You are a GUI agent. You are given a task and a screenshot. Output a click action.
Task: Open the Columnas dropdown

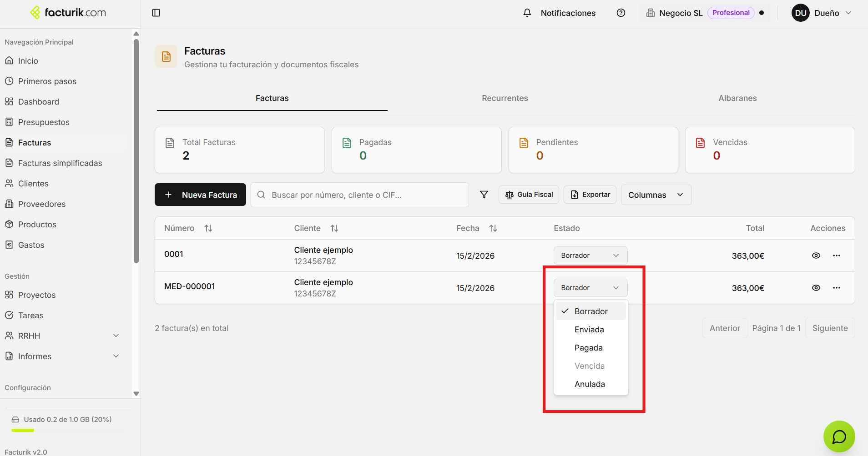(656, 195)
